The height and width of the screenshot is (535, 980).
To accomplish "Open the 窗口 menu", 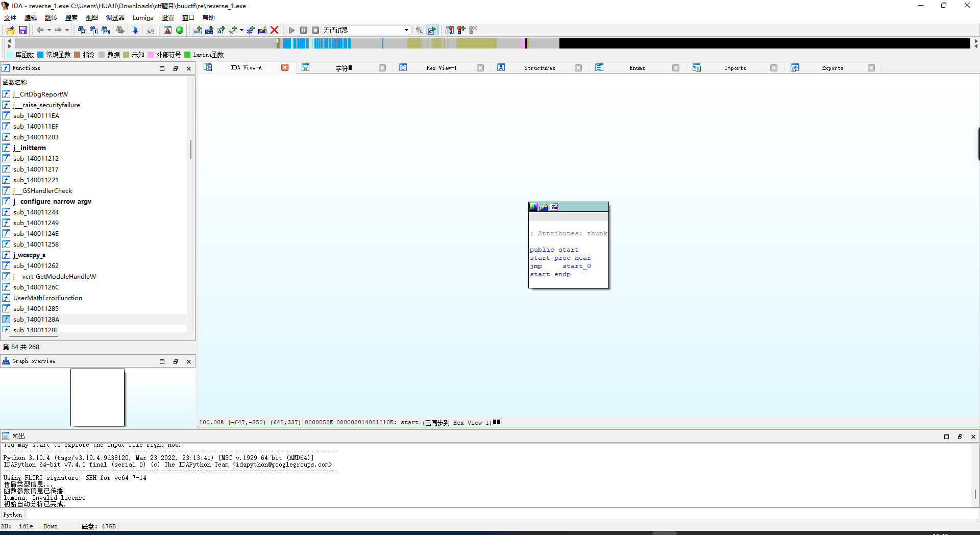I will point(188,18).
